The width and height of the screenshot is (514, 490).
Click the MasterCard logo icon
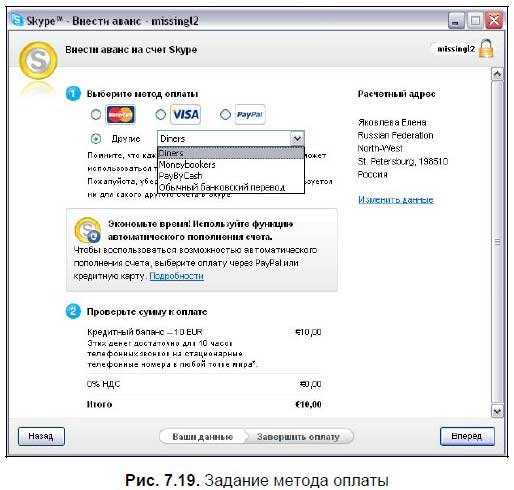point(121,114)
